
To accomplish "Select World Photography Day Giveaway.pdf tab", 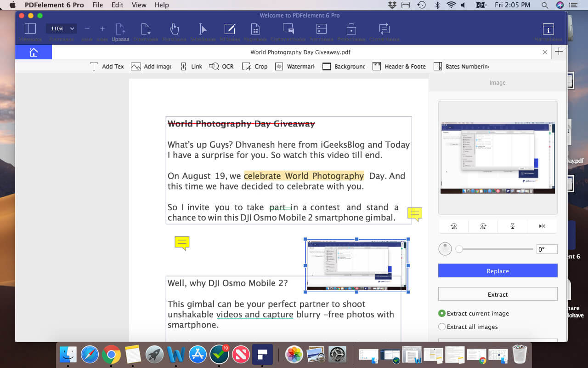I will pyautogui.click(x=300, y=52).
